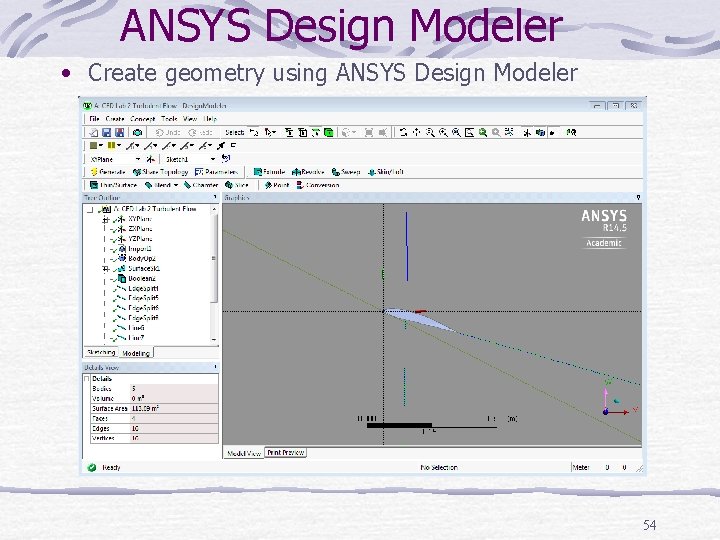
Task: Click the New file icon in the toolbar
Action: pyautogui.click(x=94, y=133)
